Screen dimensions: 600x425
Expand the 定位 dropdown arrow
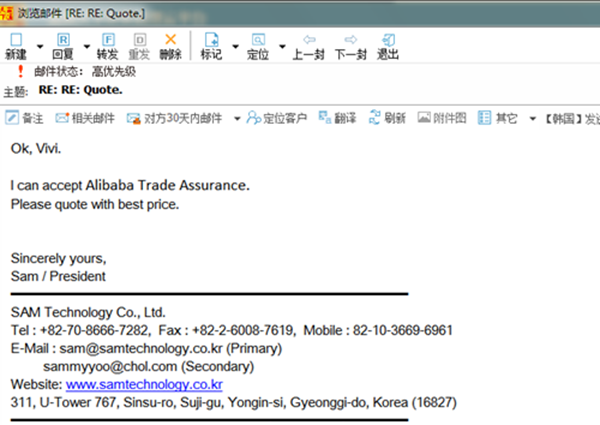pos(282,47)
